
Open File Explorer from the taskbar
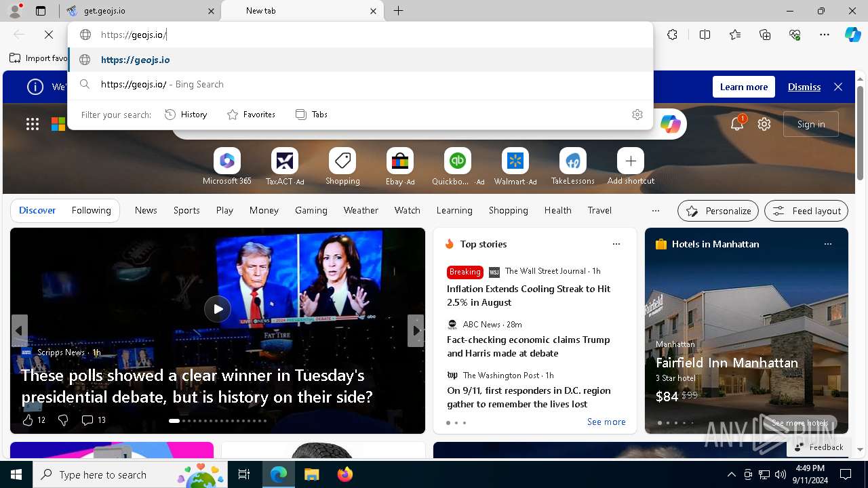(x=311, y=474)
